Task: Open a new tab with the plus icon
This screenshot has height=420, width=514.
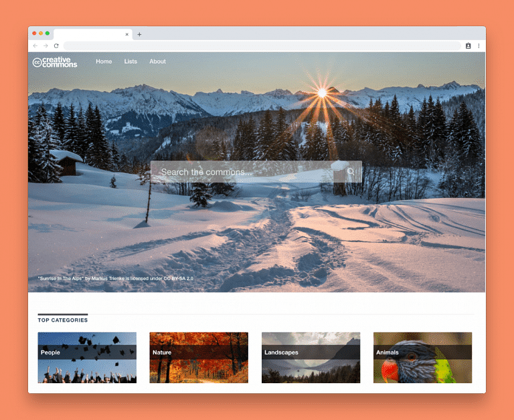Action: (x=139, y=34)
